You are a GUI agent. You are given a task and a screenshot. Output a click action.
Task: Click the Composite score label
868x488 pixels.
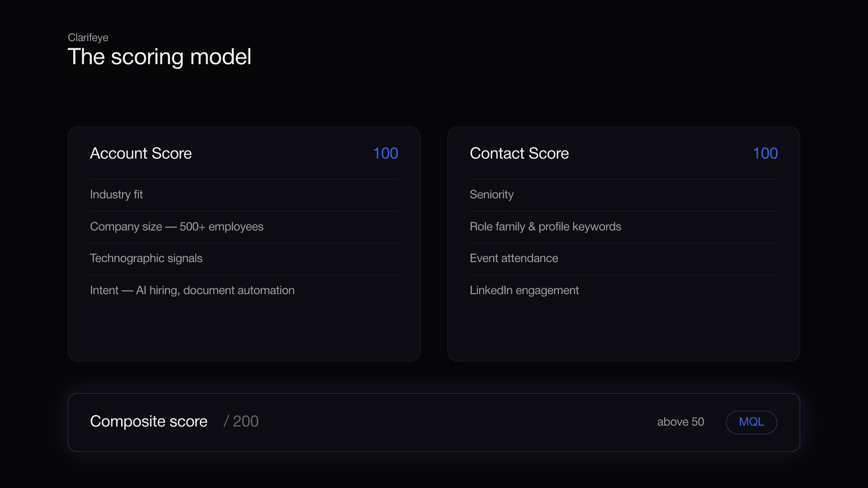click(x=149, y=422)
